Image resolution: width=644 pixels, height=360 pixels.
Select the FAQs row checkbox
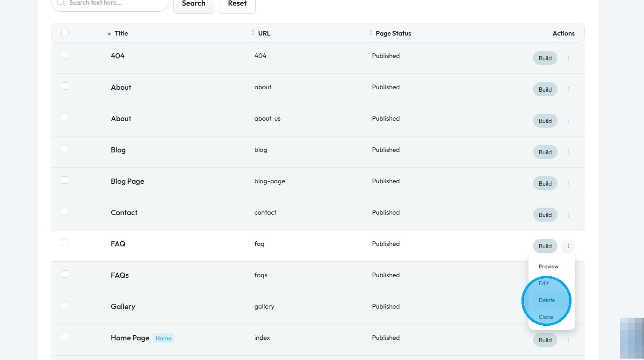[65, 274]
